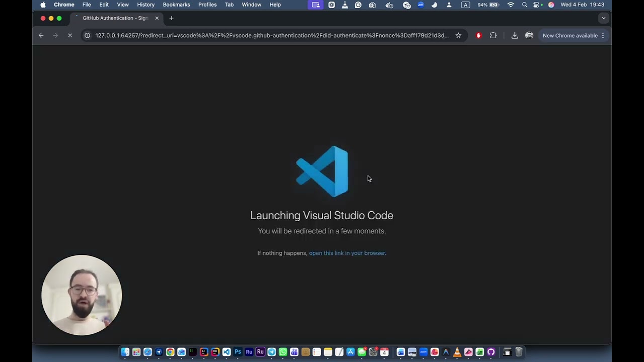The height and width of the screenshot is (362, 644).
Task: Click the presenter webcam bubble
Action: click(82, 295)
